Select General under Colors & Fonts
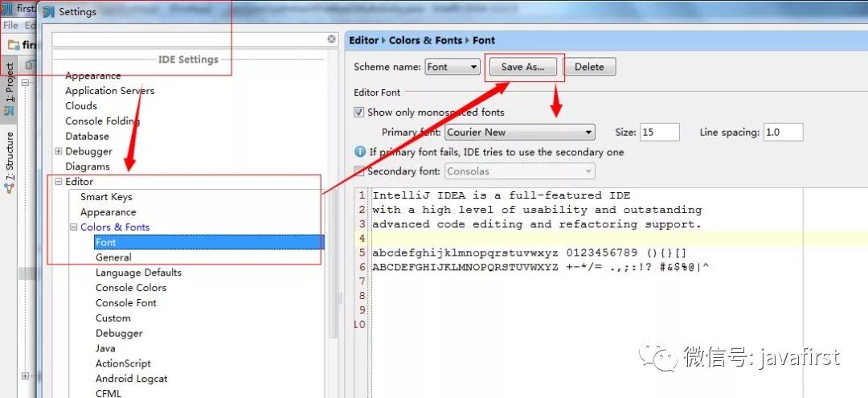 coord(113,257)
